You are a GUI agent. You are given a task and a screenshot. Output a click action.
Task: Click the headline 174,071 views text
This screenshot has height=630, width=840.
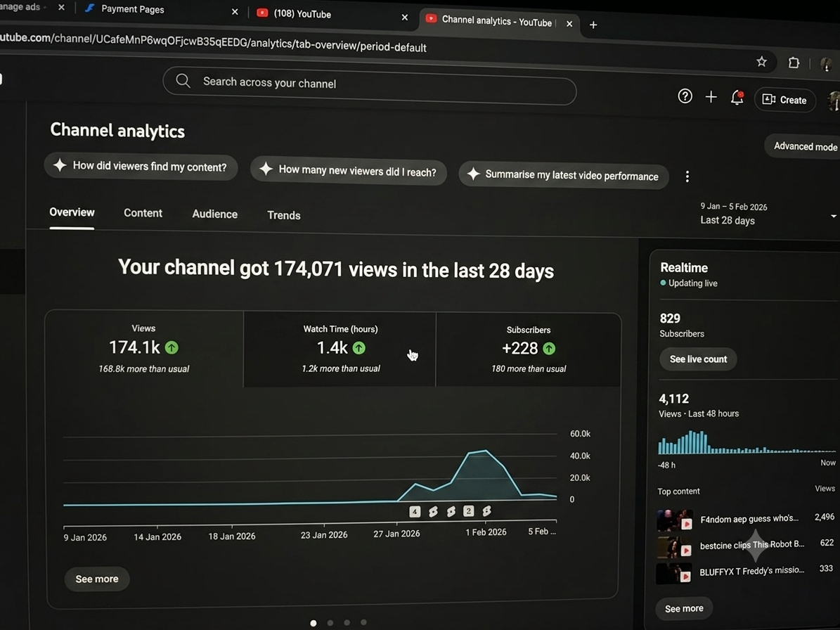pyautogui.click(x=336, y=269)
